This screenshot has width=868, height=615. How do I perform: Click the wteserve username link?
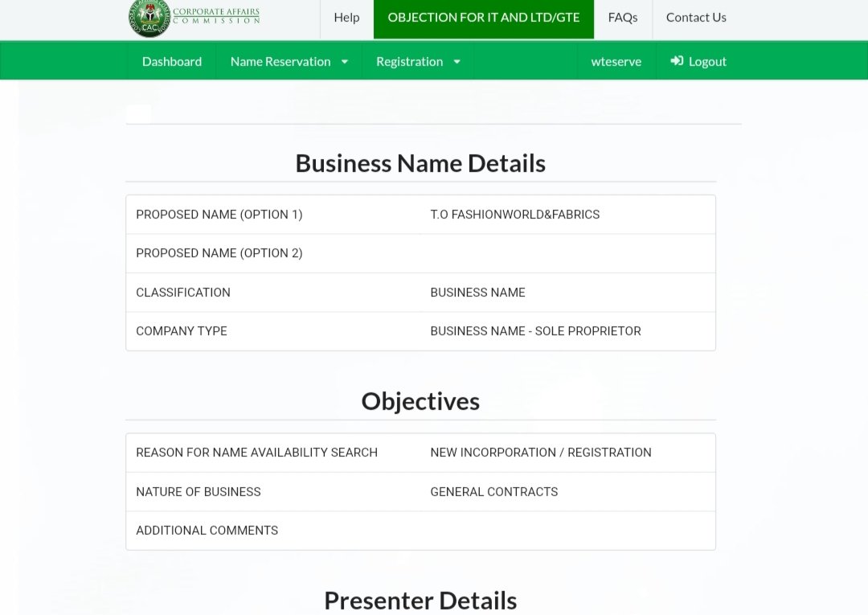click(x=616, y=61)
